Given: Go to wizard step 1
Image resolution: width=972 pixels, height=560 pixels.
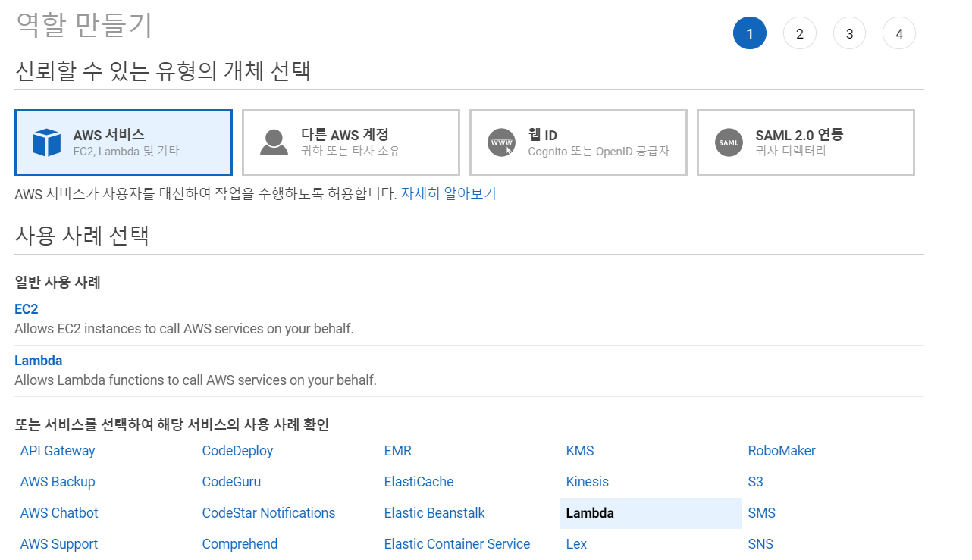Looking at the screenshot, I should (750, 33).
